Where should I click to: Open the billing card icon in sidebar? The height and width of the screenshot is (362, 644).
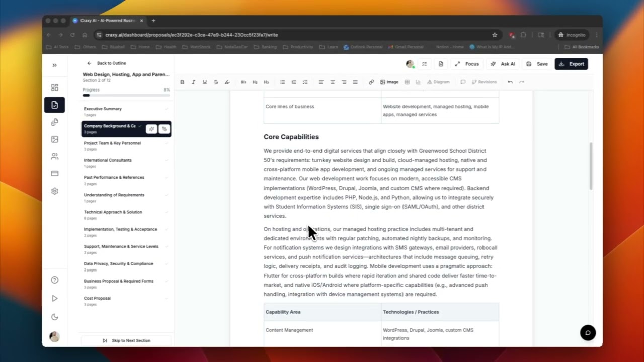pos(54,173)
